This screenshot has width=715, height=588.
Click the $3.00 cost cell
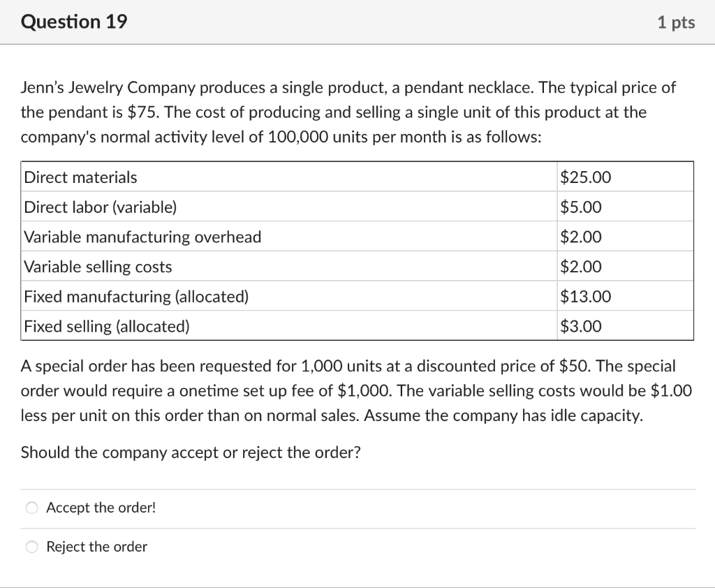coord(580,326)
